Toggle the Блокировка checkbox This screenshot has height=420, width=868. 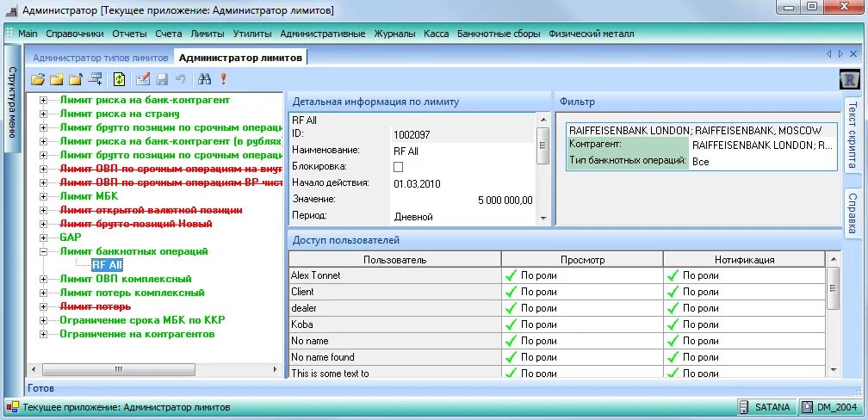(398, 167)
